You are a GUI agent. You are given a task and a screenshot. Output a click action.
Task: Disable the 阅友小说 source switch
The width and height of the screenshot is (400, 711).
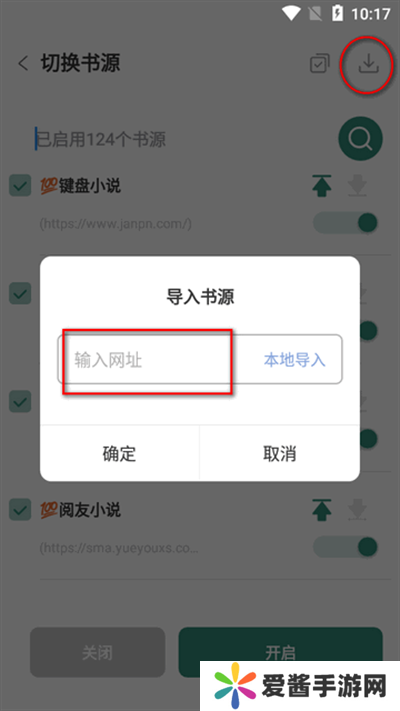[x=346, y=547]
